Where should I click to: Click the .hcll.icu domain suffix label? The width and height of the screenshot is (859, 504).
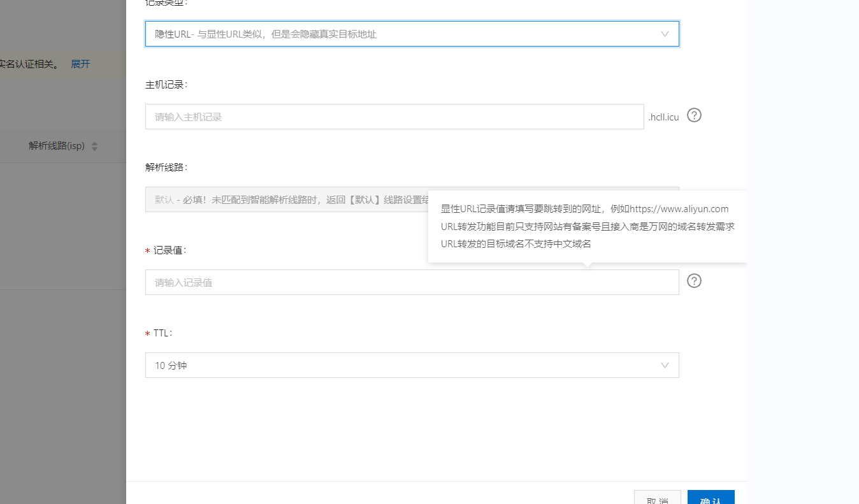663,115
